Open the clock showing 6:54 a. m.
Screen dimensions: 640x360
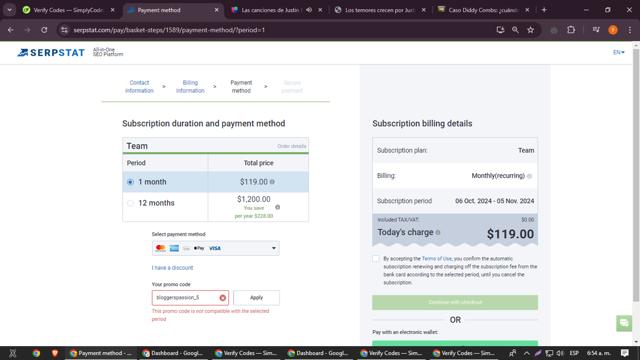[598, 353]
